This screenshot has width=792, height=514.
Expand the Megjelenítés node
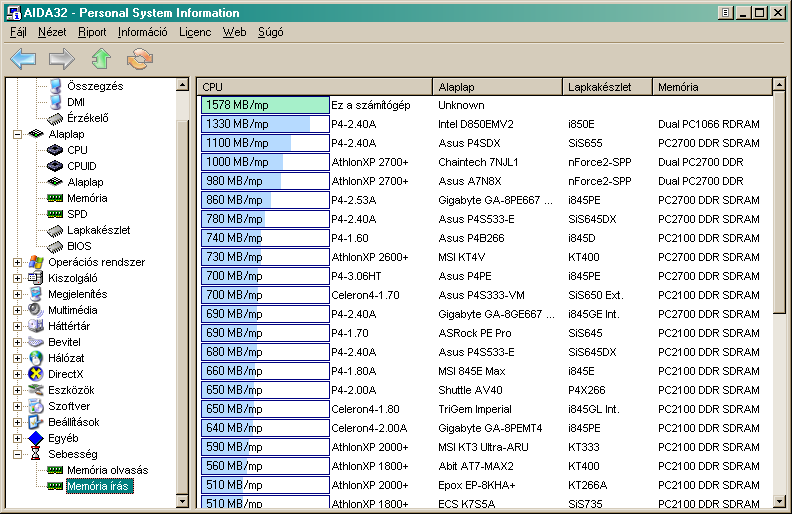(x=18, y=294)
